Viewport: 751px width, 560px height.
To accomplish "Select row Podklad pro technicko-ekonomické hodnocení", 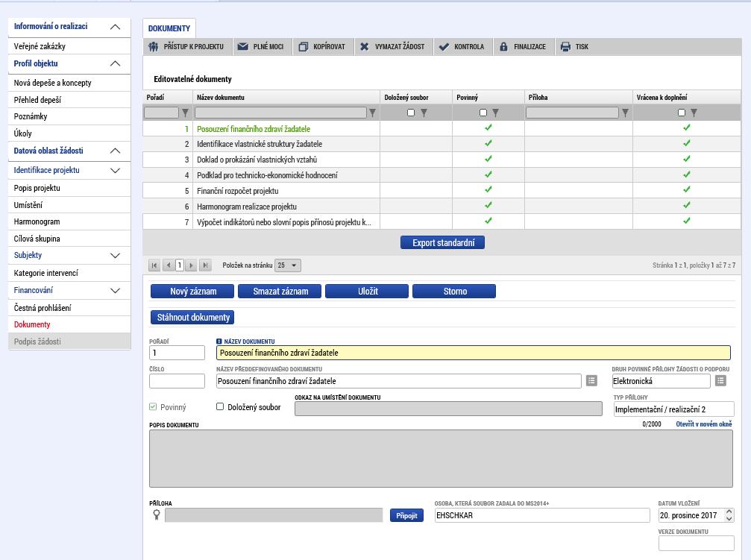I will 442,175.
